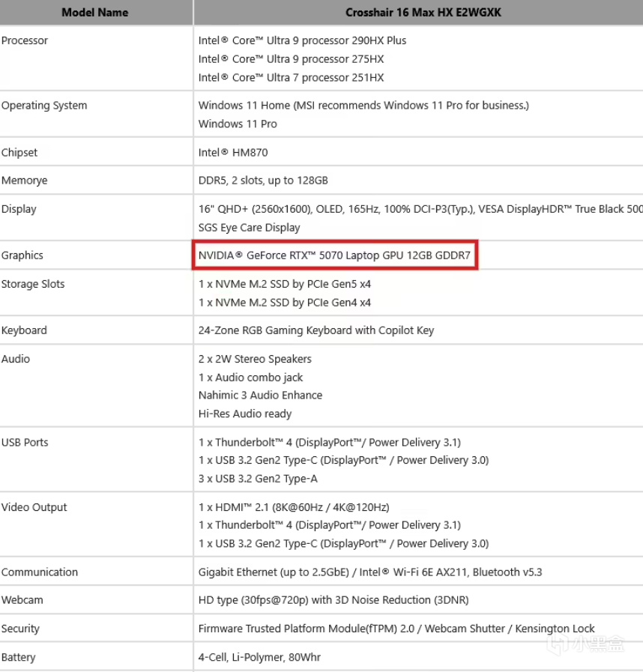Select the 'HDMI 2.1 (8K@60Hz / 4K@120Hz)' line
This screenshot has height=672, width=643.
point(294,507)
